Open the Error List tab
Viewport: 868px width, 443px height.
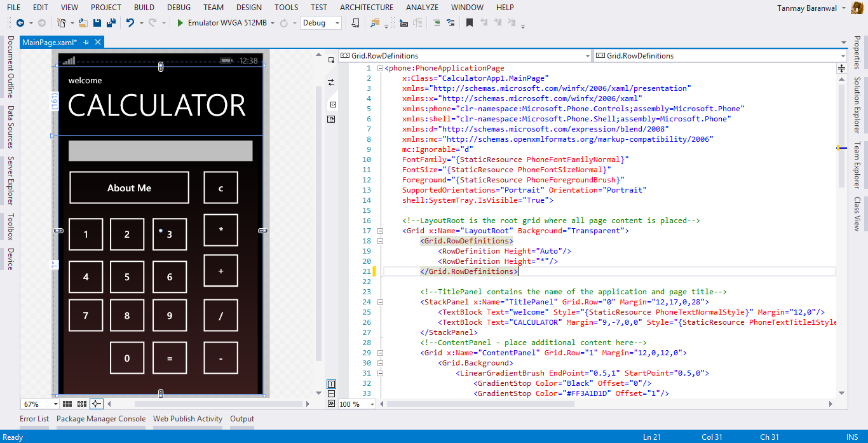point(34,419)
